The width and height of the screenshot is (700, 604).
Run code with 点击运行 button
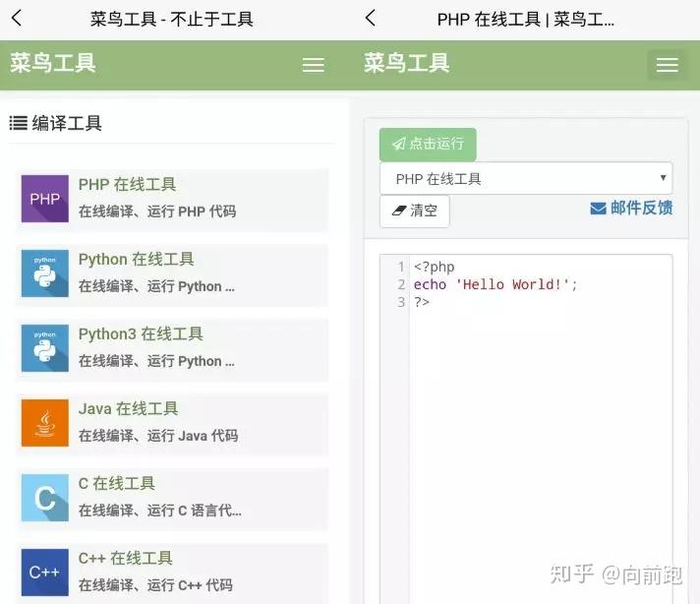tap(428, 144)
